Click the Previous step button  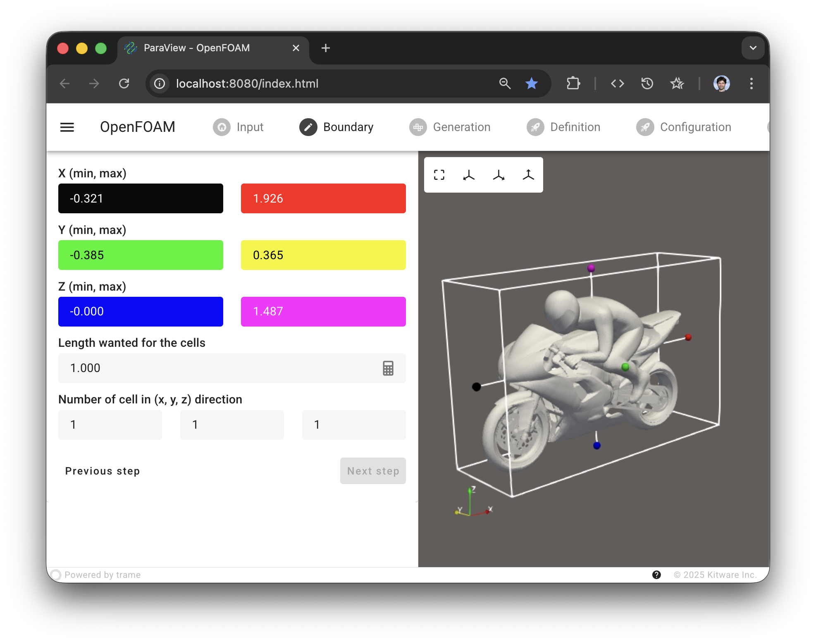pos(103,471)
